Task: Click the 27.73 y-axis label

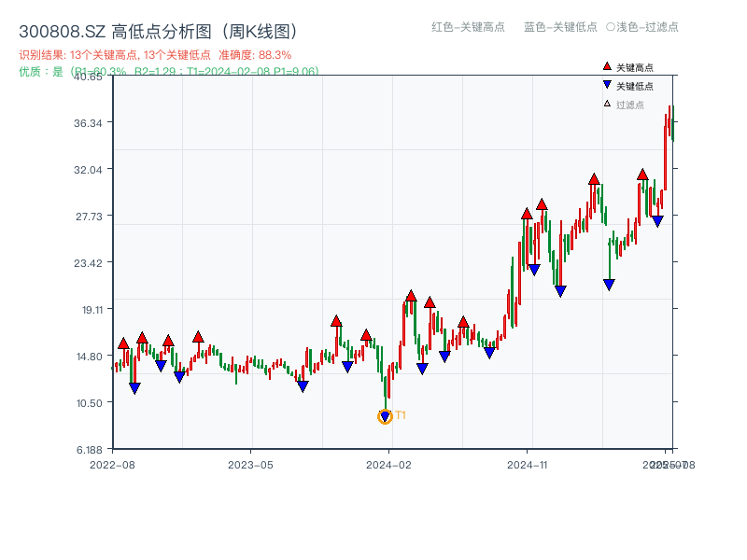Action: [89, 217]
